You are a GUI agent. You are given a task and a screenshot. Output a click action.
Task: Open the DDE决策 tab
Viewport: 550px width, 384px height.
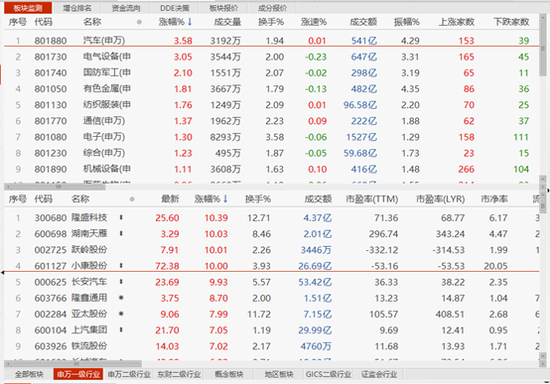[175, 8]
